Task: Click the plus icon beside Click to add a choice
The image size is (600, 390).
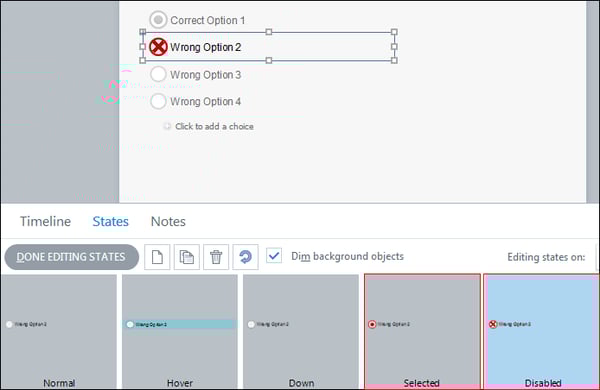Action: pyautogui.click(x=167, y=126)
